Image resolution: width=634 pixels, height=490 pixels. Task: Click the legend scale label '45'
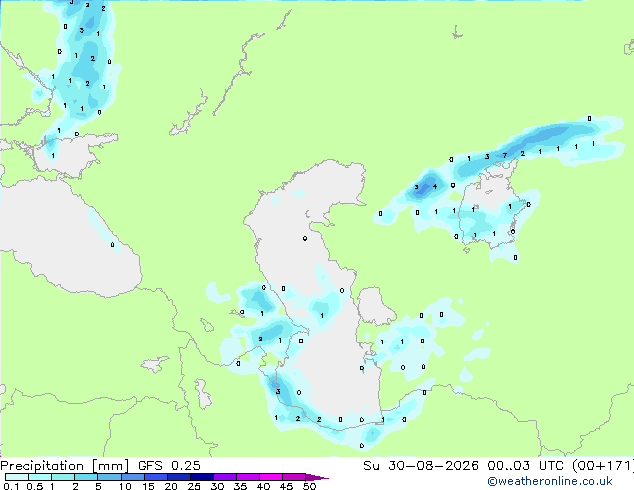point(286,486)
